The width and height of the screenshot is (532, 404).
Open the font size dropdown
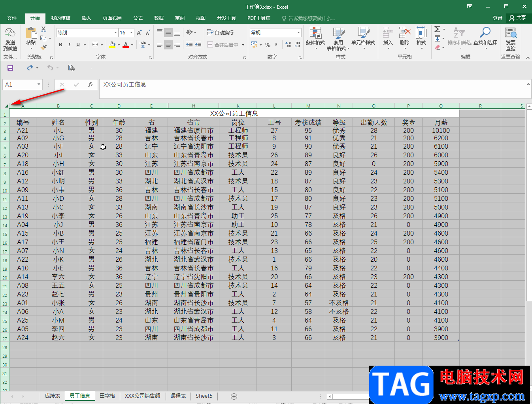click(x=132, y=33)
